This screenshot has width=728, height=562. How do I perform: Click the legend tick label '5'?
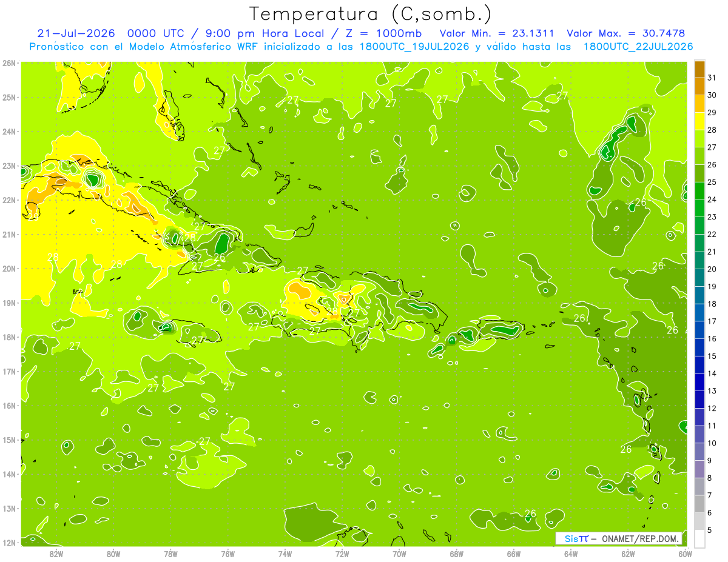point(710,530)
